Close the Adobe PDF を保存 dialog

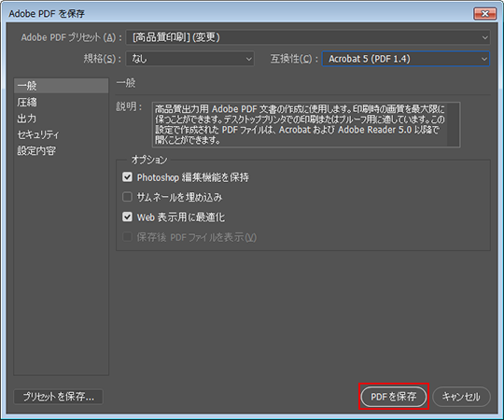coord(485,14)
